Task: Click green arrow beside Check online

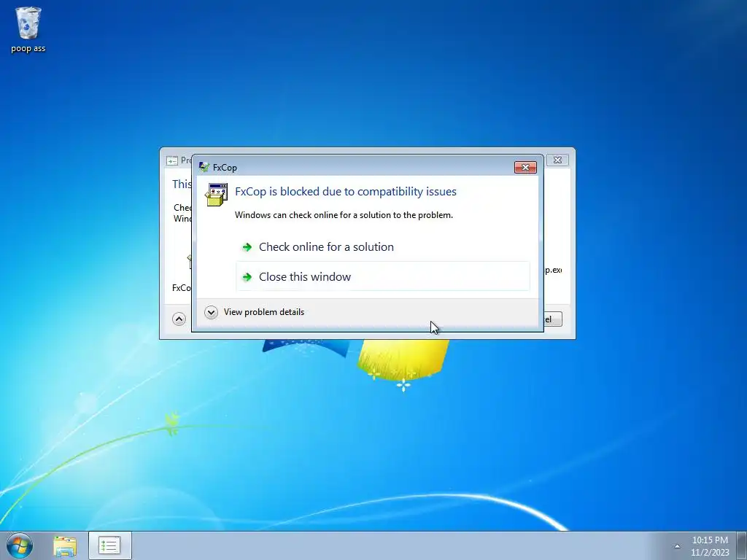Action: tap(247, 247)
